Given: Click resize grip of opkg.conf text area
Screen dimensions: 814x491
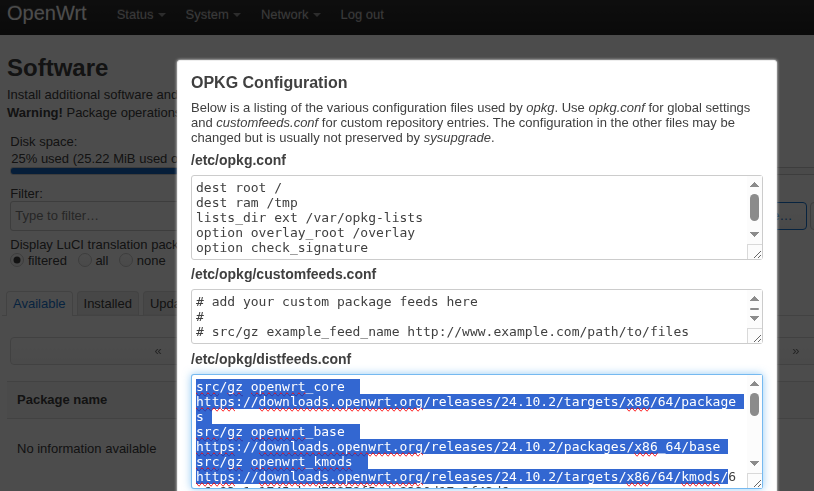Looking at the screenshot, I should pos(757,254).
